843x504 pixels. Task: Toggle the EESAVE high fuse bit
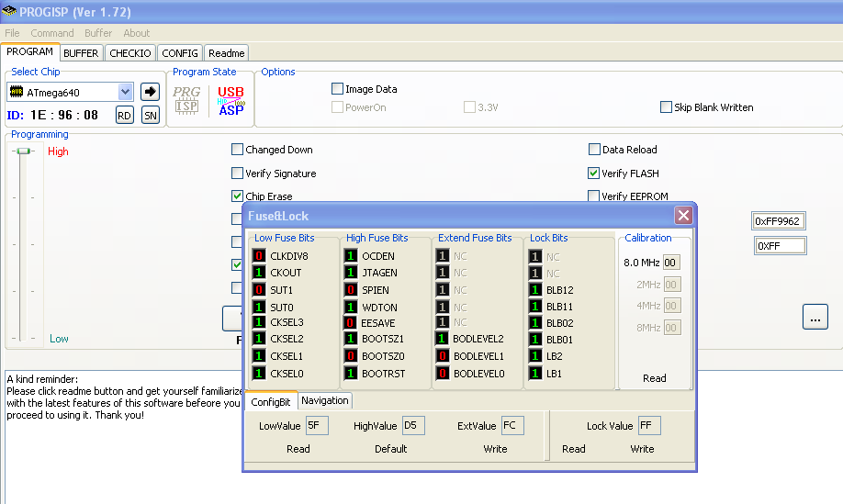(x=350, y=322)
